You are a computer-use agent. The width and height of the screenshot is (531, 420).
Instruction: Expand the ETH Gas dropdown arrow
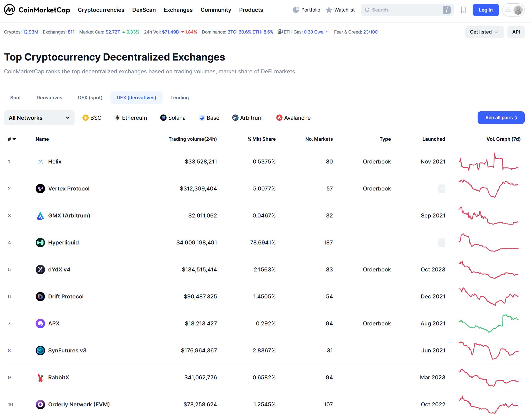(327, 32)
